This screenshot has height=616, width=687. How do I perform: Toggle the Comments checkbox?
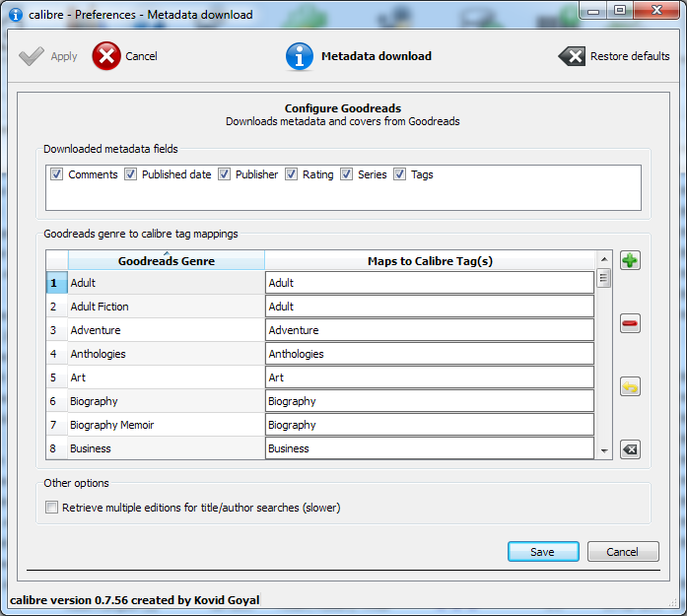pos(56,174)
